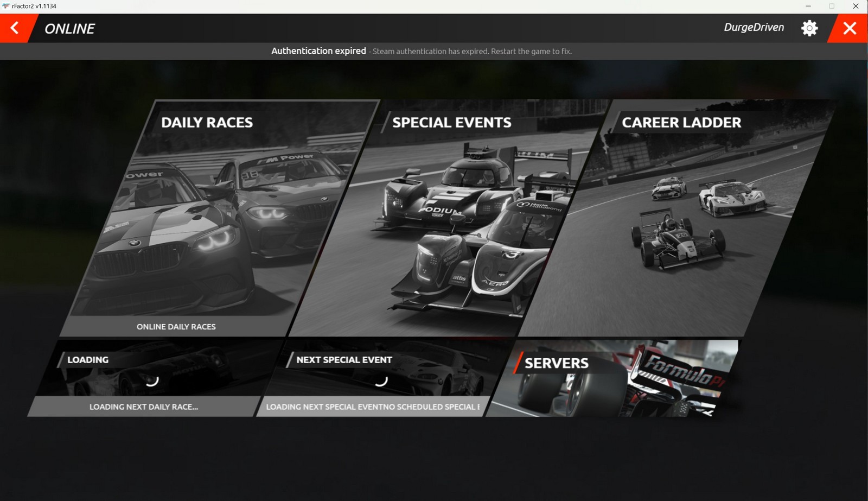Minimize the rFactor2 window

tap(808, 7)
